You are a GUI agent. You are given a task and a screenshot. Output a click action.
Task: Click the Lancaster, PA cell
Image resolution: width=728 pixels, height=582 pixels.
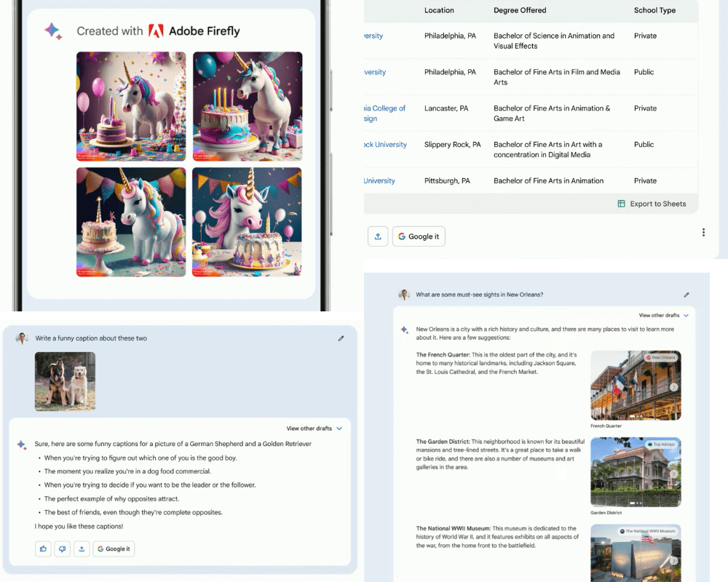(x=446, y=108)
